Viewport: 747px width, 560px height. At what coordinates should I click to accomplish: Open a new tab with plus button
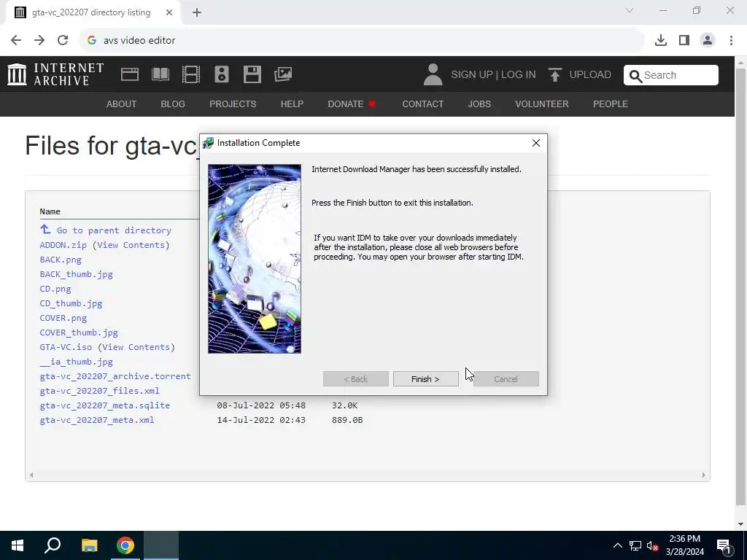(x=197, y=12)
